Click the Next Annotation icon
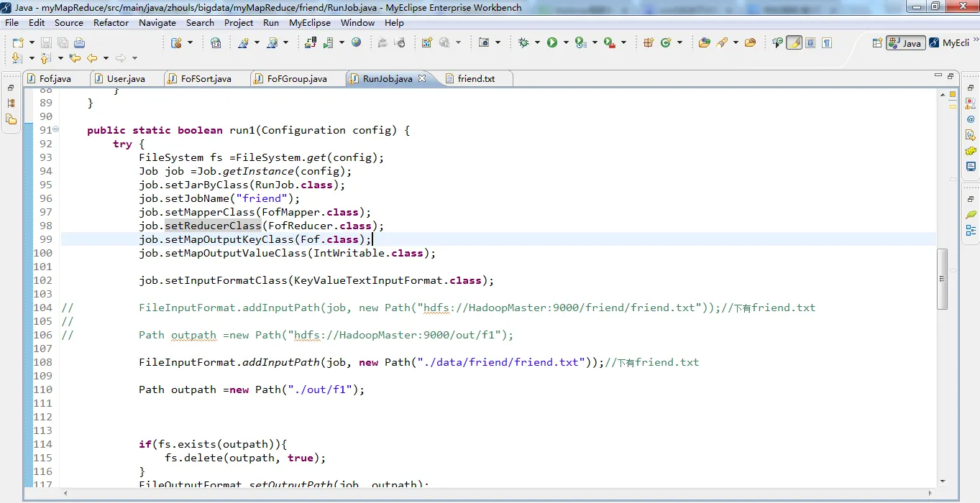Image resolution: width=980 pixels, height=503 pixels. pyautogui.click(x=17, y=58)
